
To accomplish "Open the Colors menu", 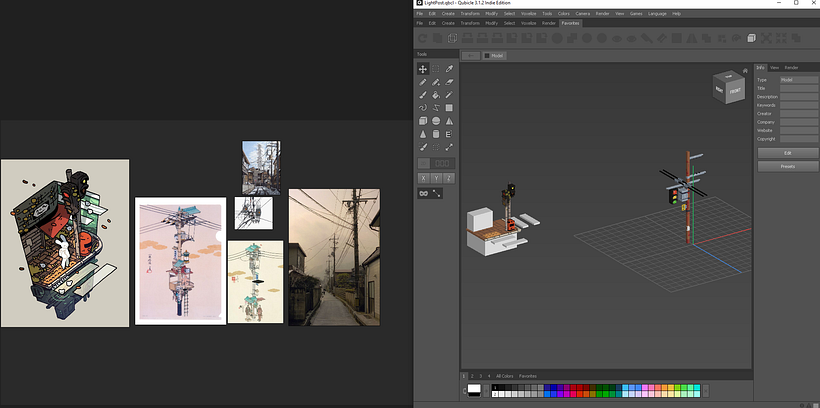I will coord(564,14).
